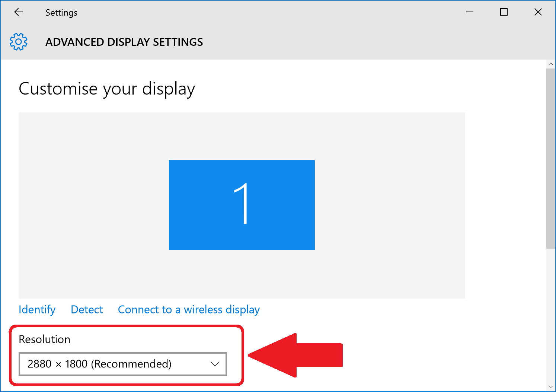Click the ADVANCED DISPLAY SETTINGS header
Screen dimensions: 556x392
click(124, 42)
